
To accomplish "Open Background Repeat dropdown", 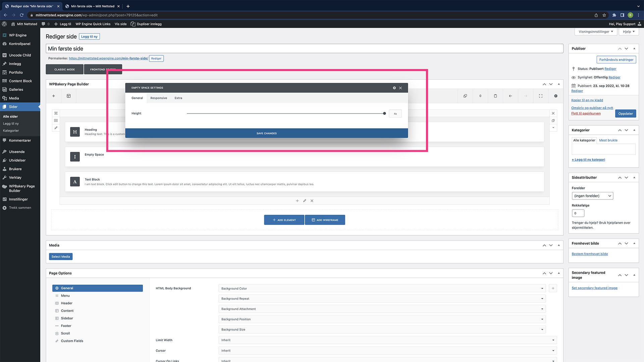I will [382, 299].
